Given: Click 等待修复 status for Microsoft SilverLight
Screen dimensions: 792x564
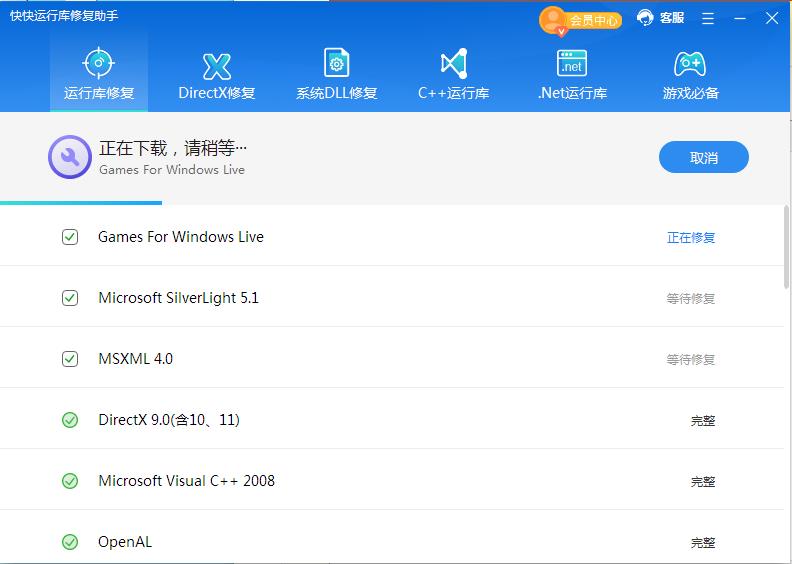Looking at the screenshot, I should click(690, 298).
